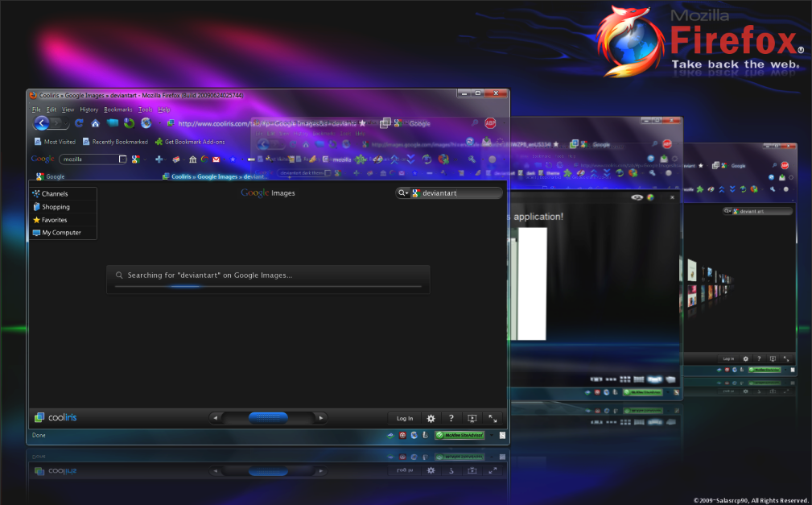The width and height of the screenshot is (812, 505).
Task: Click the Google Toolbar logo
Action: pyautogui.click(x=43, y=159)
